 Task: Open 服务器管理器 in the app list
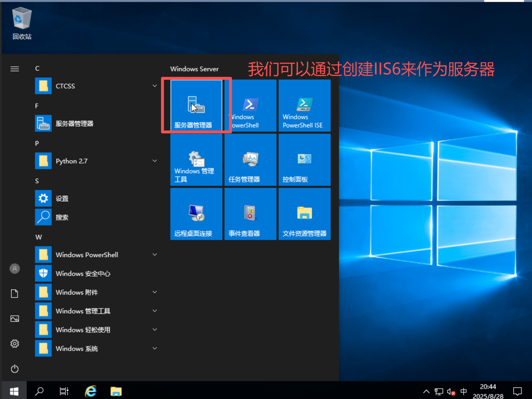(97, 124)
